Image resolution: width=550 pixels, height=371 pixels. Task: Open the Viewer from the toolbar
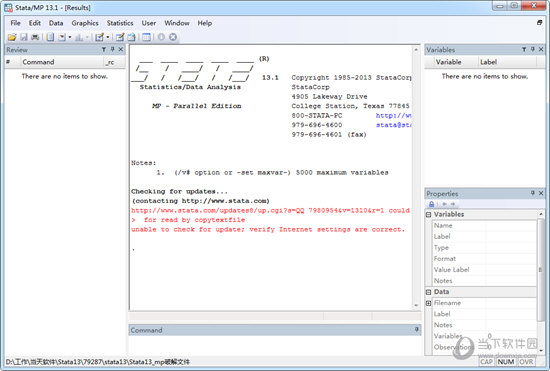coord(62,37)
